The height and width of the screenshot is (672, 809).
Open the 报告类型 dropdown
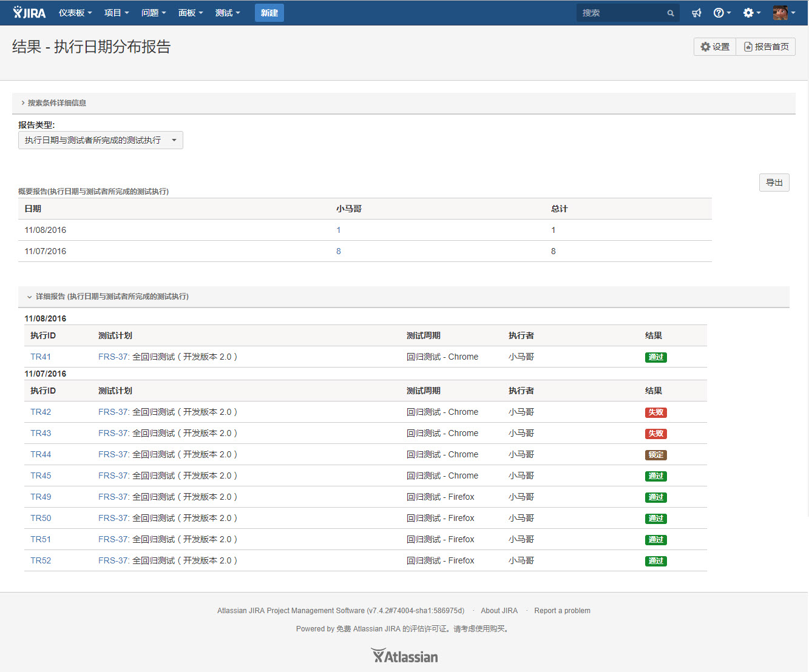[101, 140]
